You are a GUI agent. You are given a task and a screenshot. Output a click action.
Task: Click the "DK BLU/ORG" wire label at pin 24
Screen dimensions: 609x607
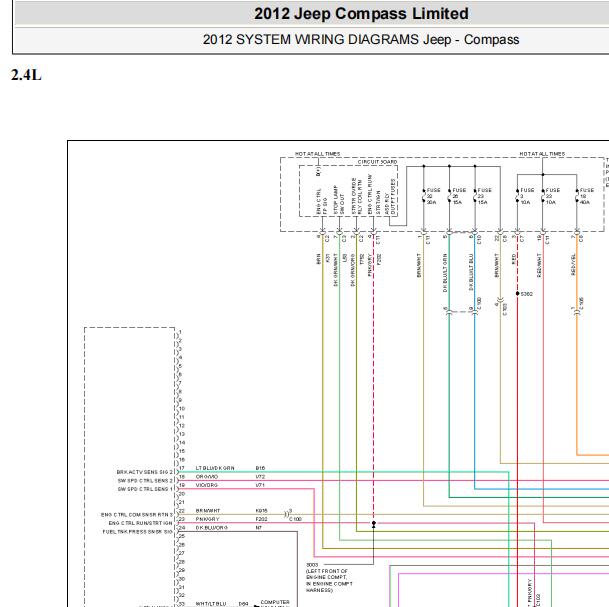[x=212, y=528]
